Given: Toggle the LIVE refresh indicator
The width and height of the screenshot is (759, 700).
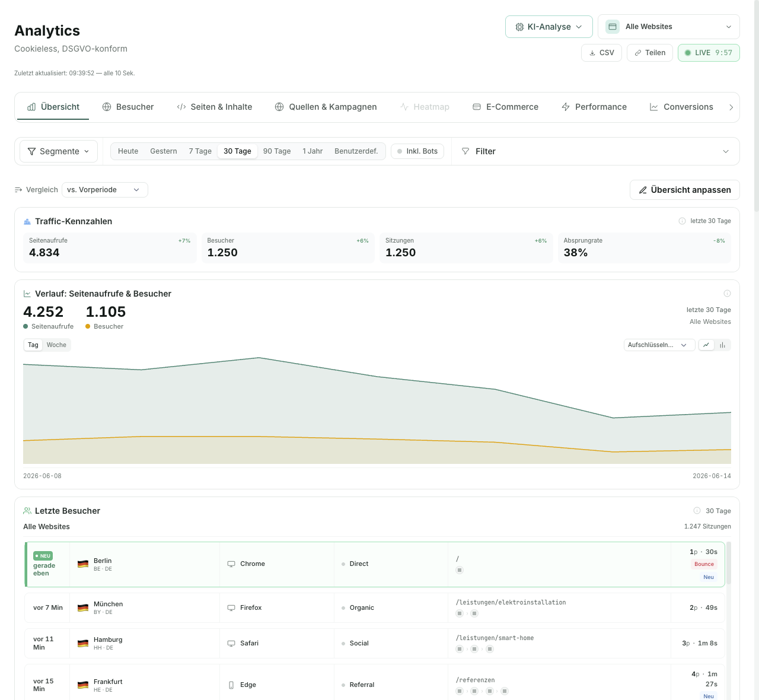Looking at the screenshot, I should tap(709, 53).
